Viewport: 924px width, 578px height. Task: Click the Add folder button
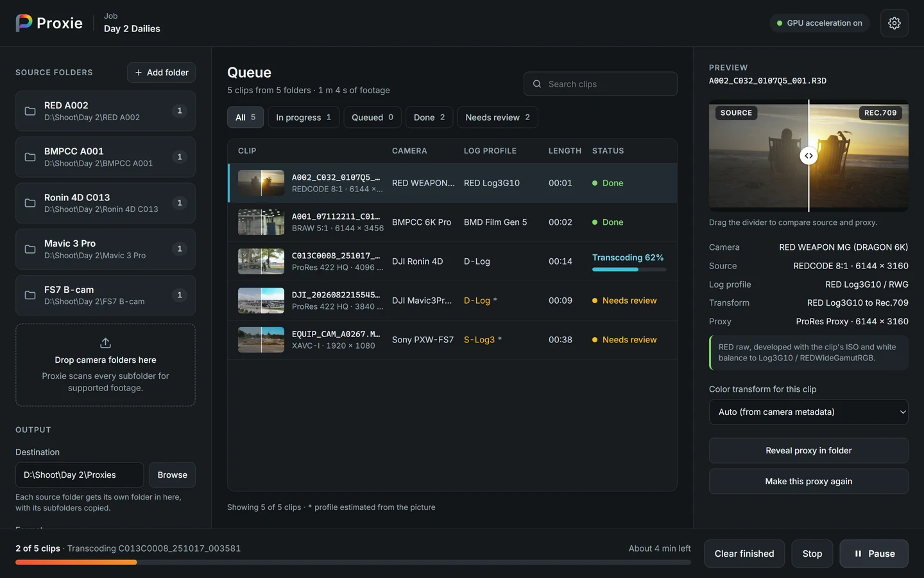point(161,73)
